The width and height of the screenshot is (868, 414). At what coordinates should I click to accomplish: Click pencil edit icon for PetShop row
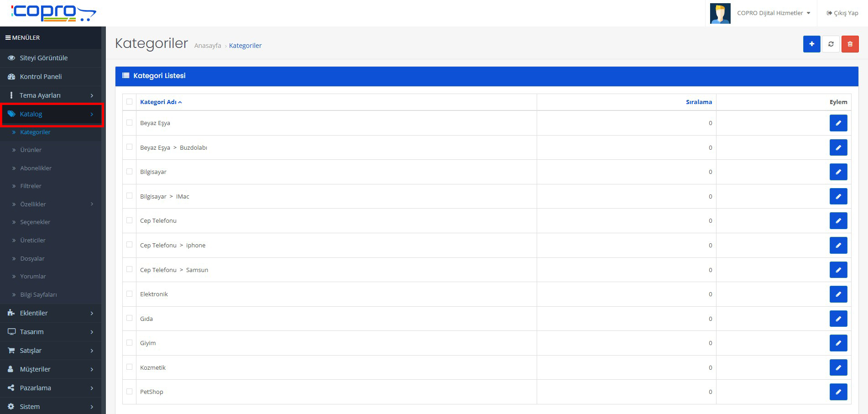pyautogui.click(x=838, y=392)
